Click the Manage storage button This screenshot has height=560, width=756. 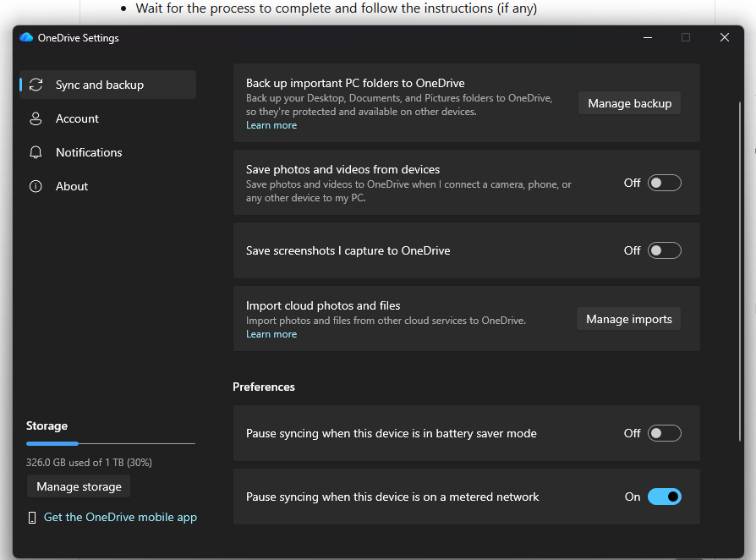click(79, 486)
